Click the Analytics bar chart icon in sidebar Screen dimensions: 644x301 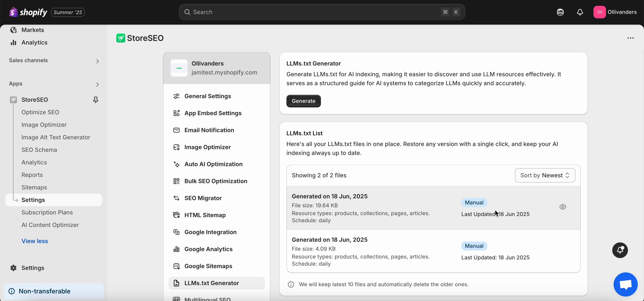click(13, 42)
